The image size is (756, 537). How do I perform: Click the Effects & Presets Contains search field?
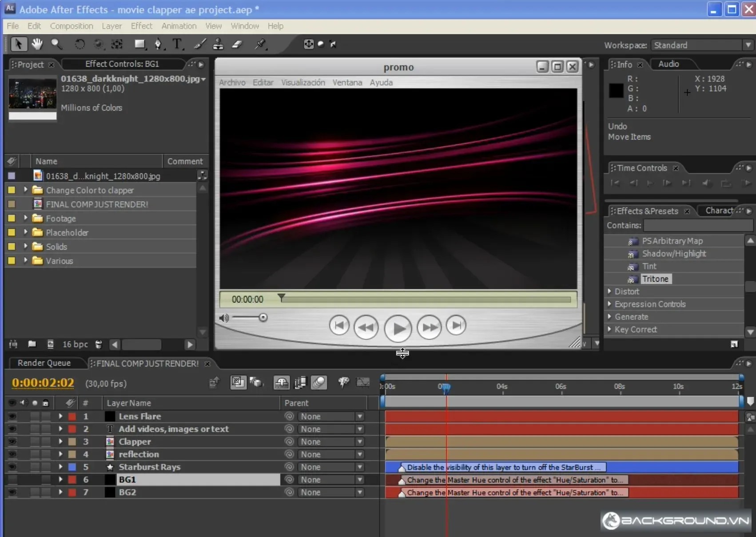click(x=697, y=225)
